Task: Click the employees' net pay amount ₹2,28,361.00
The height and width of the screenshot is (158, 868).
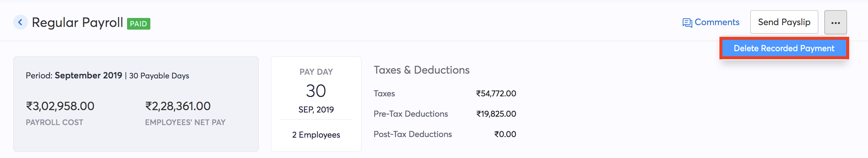Action: [x=178, y=106]
